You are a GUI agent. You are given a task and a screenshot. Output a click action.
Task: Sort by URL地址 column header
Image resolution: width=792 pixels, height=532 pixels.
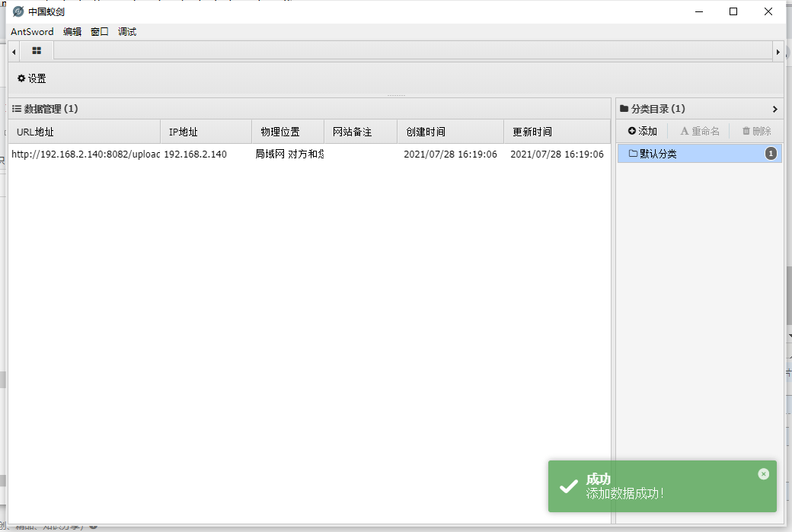[85, 132]
